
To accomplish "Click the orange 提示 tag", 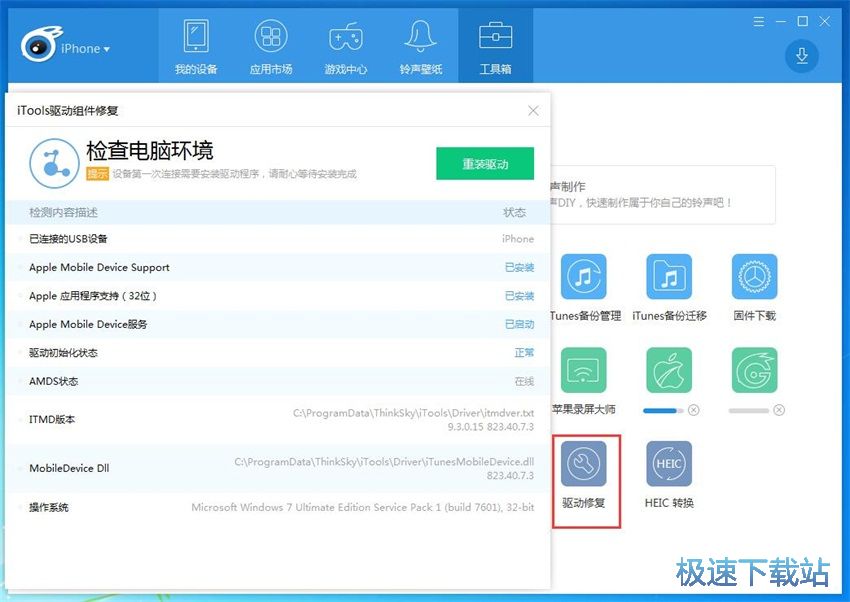I will click(98, 173).
